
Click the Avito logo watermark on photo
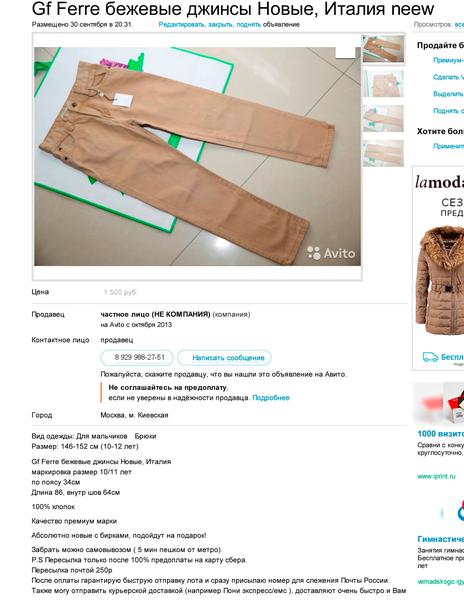point(331,253)
